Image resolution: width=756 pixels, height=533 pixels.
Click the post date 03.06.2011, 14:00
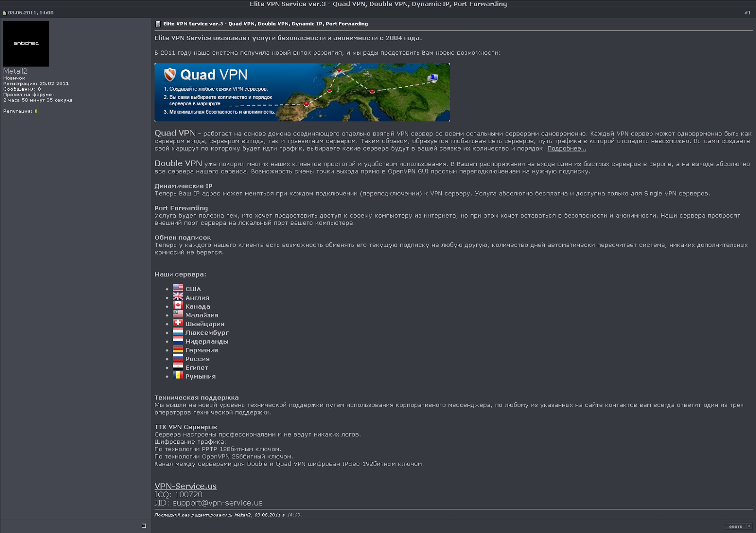click(x=31, y=13)
